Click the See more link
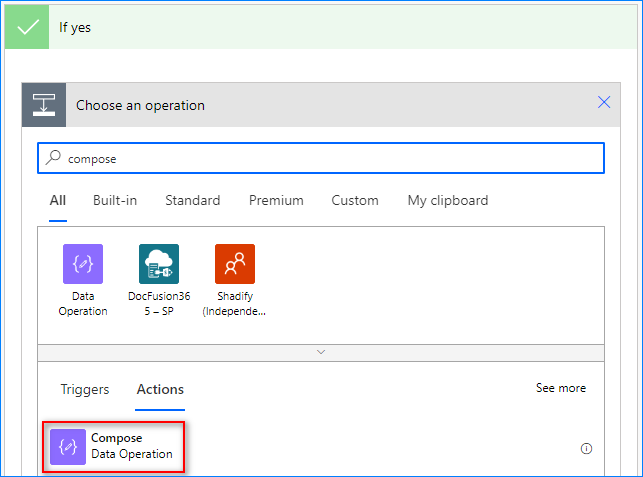Viewport: 643px width, 477px height. pyautogui.click(x=561, y=388)
